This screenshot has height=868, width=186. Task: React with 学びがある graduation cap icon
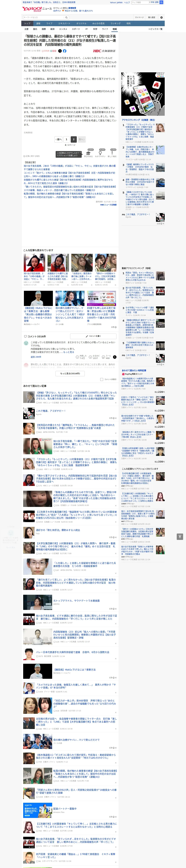[x=89, y=153]
